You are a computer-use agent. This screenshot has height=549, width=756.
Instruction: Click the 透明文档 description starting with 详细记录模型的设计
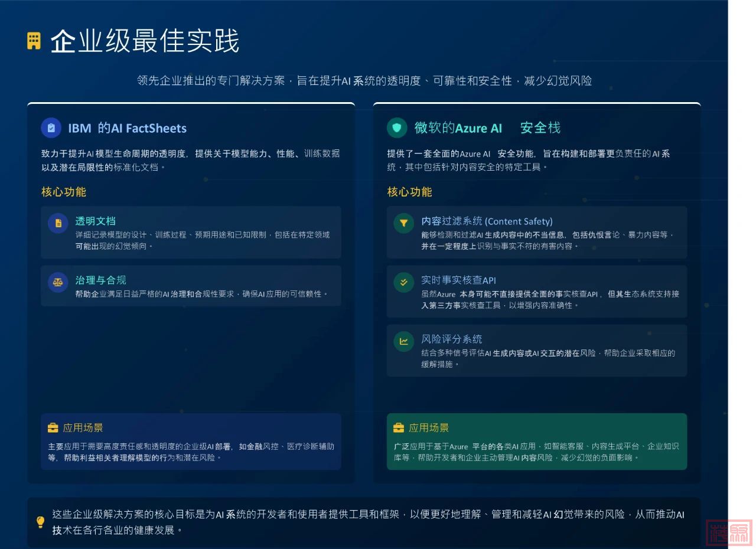click(202, 240)
